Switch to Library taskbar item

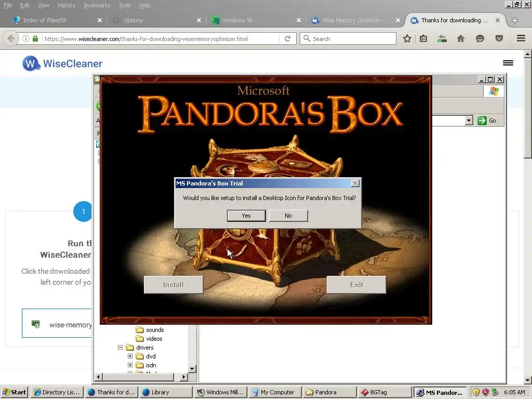coord(166,392)
